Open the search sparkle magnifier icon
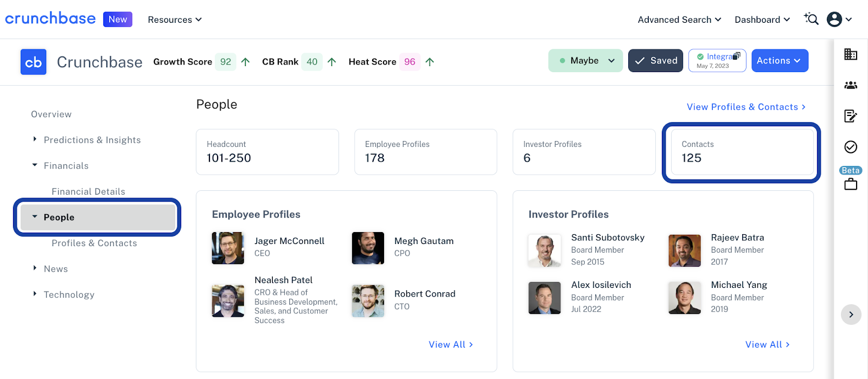This screenshot has height=379, width=868. tap(811, 19)
